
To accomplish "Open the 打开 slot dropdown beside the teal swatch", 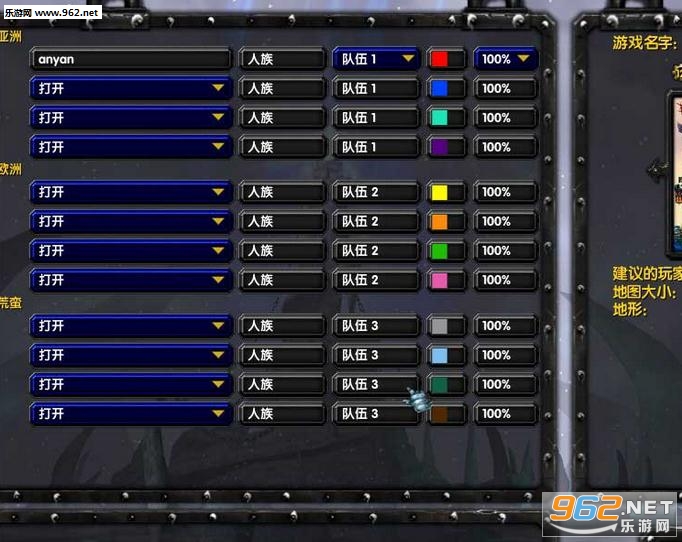I will pos(130,117).
